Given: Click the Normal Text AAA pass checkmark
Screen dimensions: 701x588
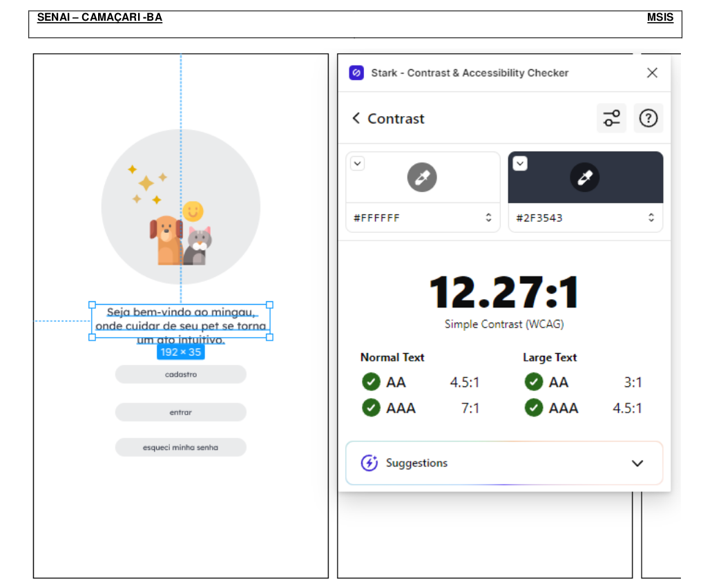Looking at the screenshot, I should 371,408.
